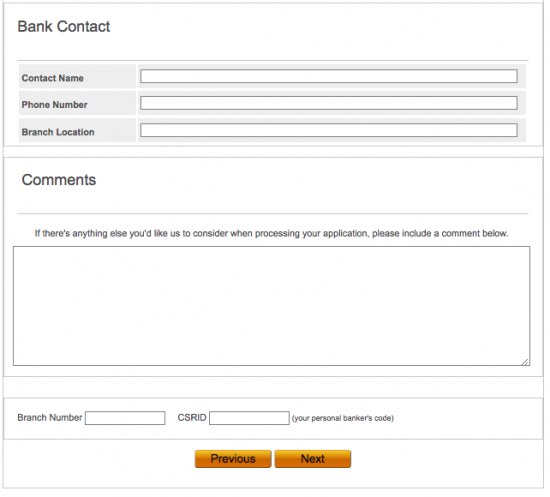This screenshot has height=497, width=550.
Task: Focus the Phone Number input box
Action: pos(329,103)
